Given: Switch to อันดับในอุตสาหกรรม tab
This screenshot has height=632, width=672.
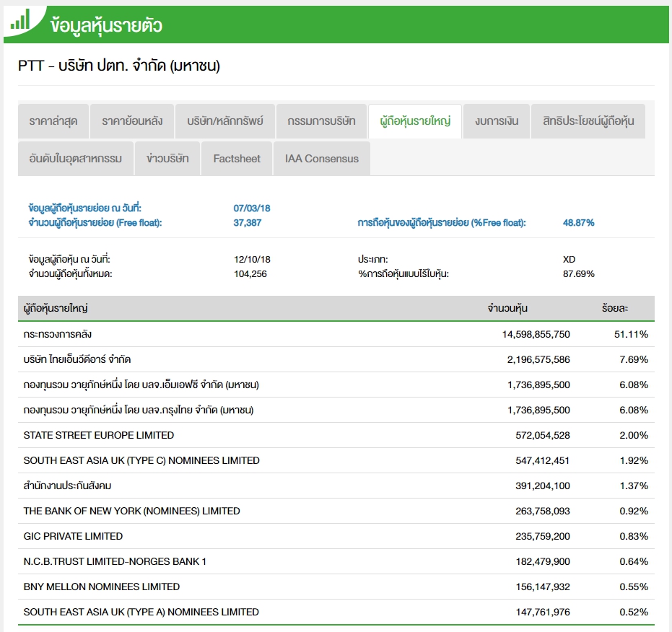Looking at the screenshot, I should 76,159.
